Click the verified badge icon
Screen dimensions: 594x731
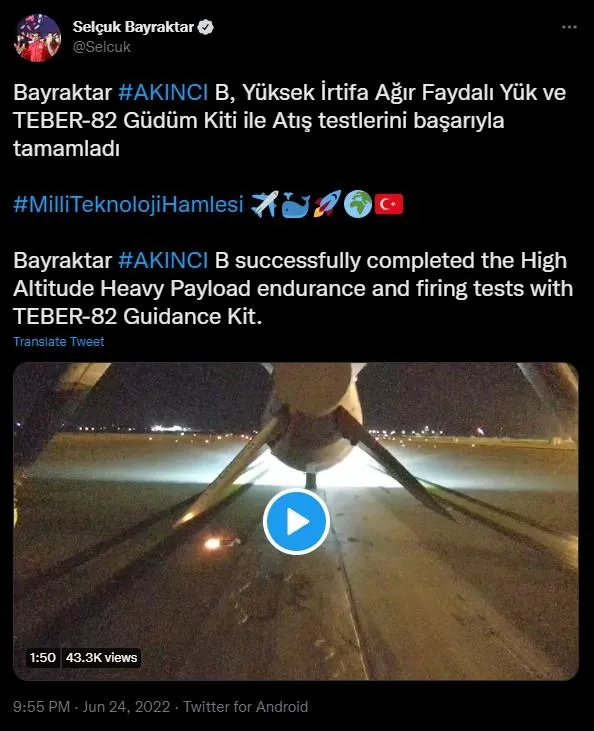[x=206, y=27]
